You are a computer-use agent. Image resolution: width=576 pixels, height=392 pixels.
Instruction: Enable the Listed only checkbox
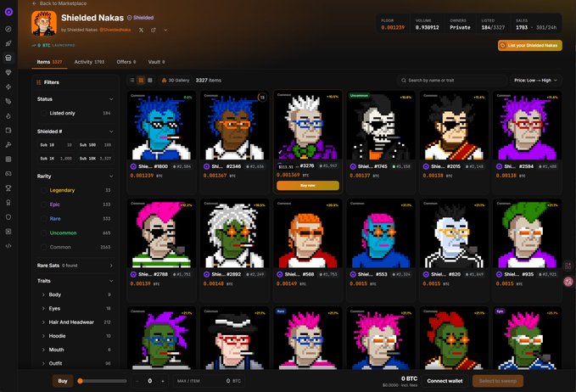point(44,113)
